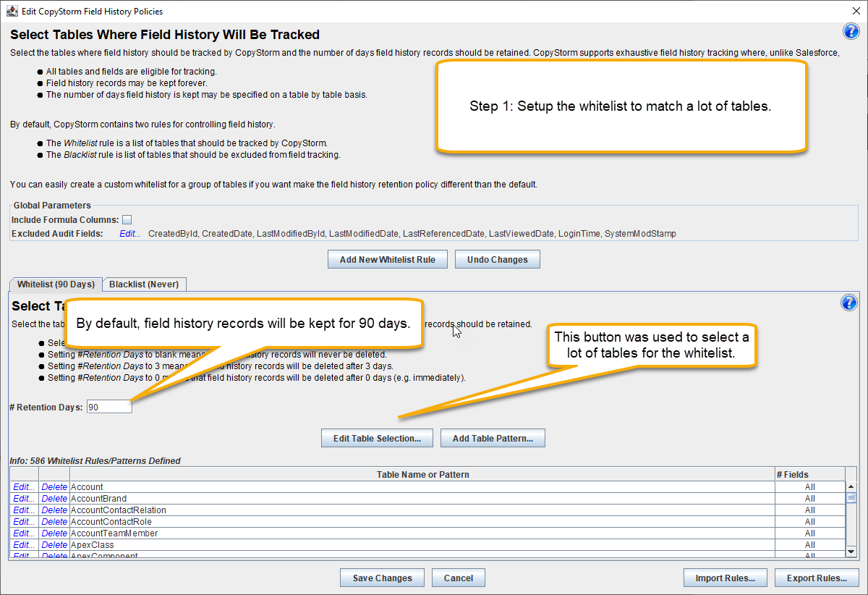
Task: Click scroll down arrow of rules table
Action: click(851, 552)
